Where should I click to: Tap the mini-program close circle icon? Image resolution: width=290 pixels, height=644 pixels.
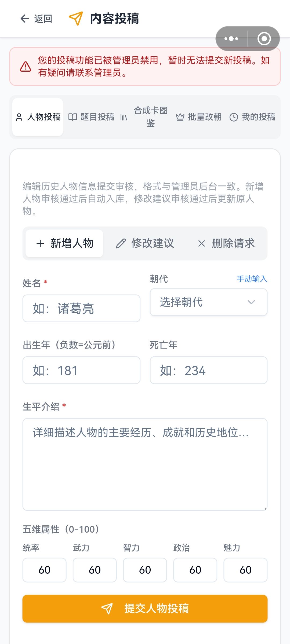[264, 39]
